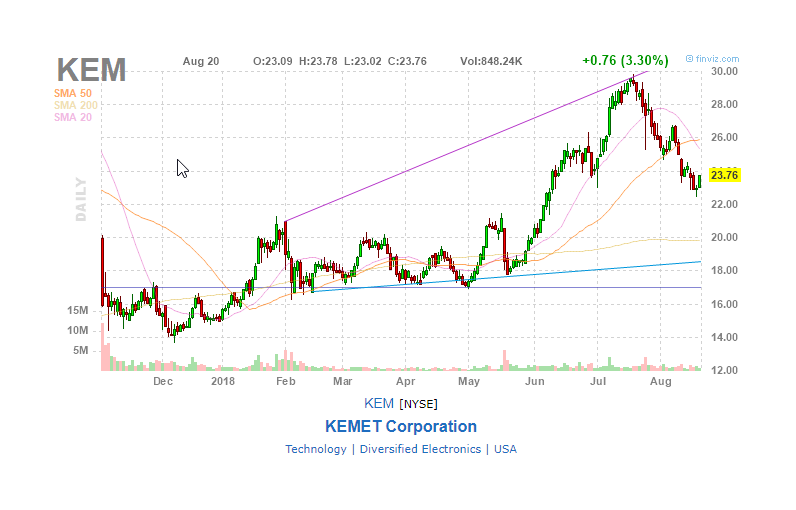This screenshot has height=510, width=796.
Task: Click the O:23.09 open price value
Action: pyautogui.click(x=273, y=61)
